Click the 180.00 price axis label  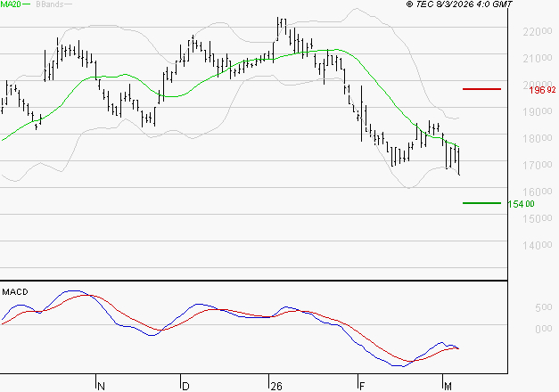(538, 138)
